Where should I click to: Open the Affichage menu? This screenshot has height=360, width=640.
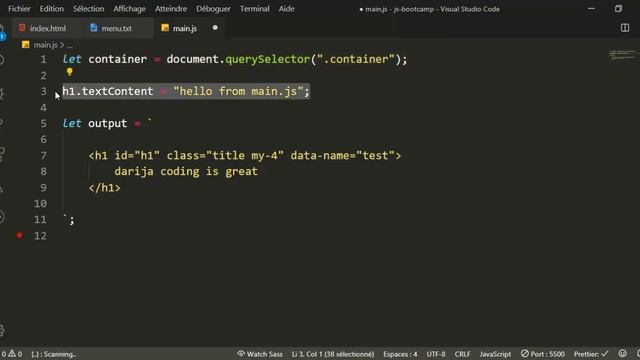(129, 9)
